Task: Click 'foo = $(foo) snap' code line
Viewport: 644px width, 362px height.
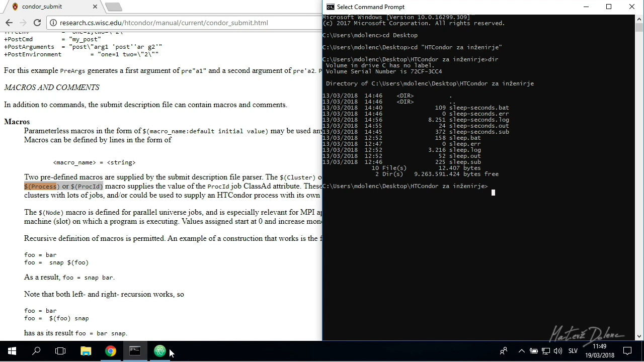Action: (56, 318)
